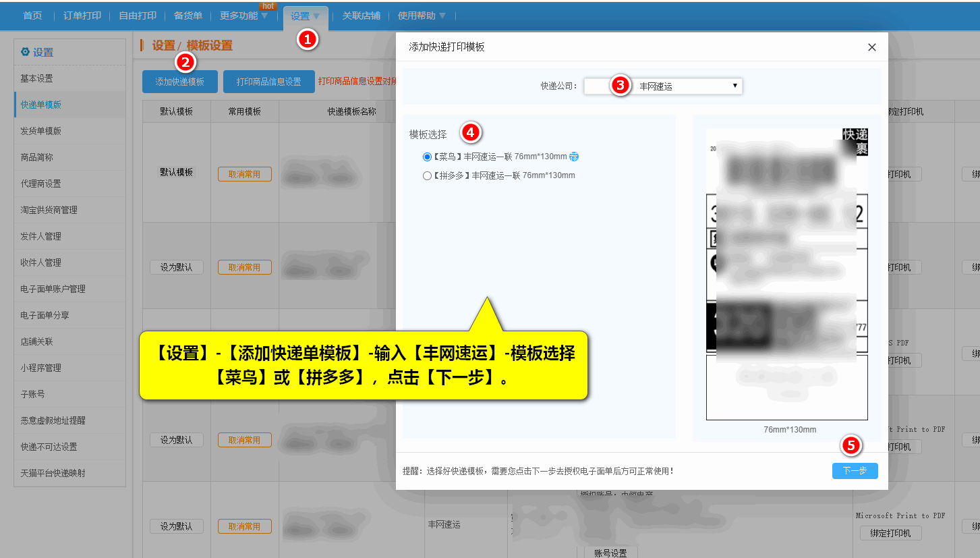Click the 模板选择 heading text
This screenshot has height=558, width=980.
428,134
